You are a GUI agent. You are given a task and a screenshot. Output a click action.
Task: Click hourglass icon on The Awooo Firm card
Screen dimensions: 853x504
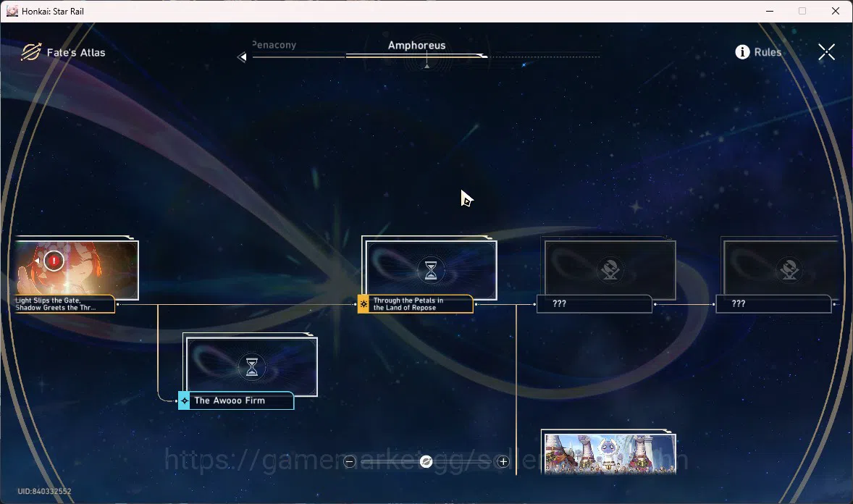(251, 367)
